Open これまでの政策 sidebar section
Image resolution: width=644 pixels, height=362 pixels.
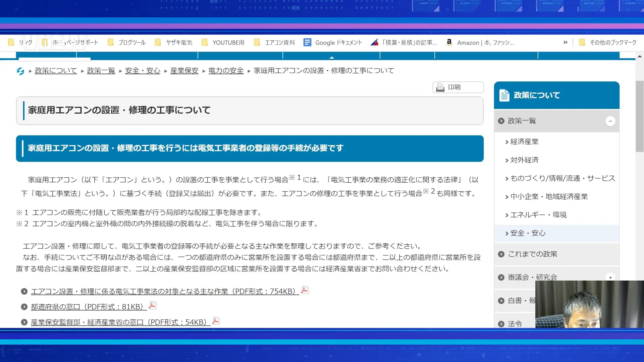557,254
